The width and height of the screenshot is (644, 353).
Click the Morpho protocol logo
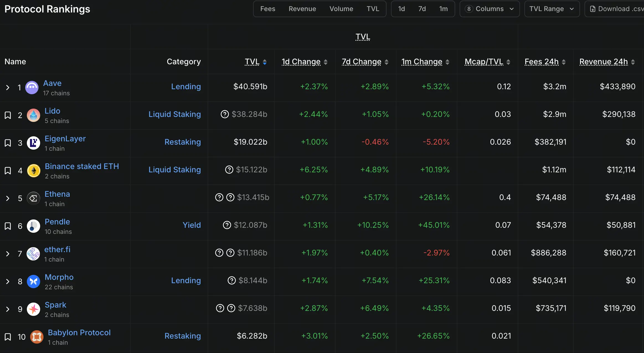34,282
